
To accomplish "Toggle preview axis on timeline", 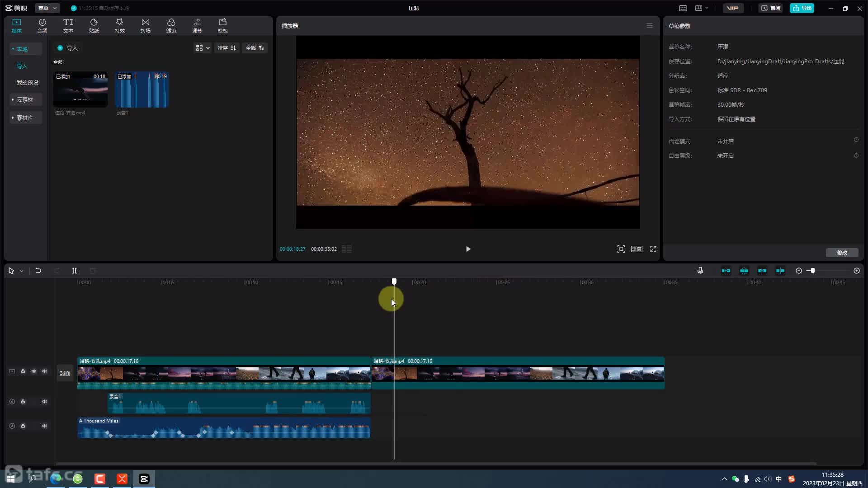I will [x=780, y=271].
